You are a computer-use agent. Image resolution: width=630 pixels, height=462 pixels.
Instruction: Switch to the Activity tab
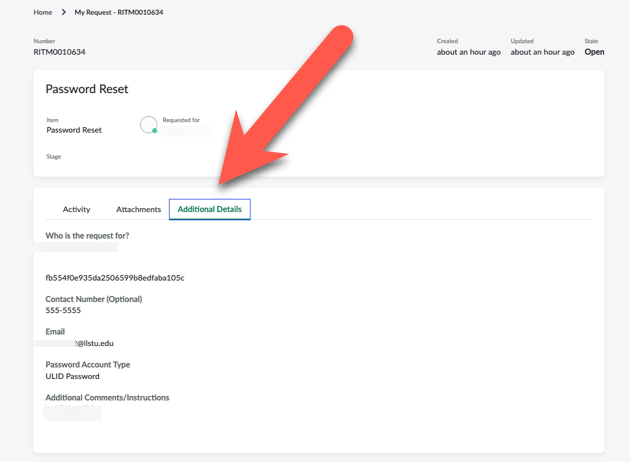[x=76, y=209]
